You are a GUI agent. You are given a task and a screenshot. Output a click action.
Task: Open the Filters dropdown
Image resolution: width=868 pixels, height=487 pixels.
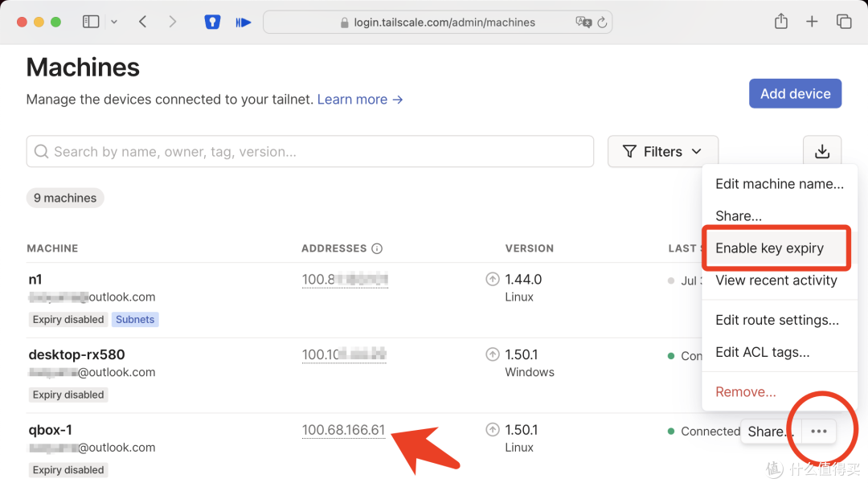pyautogui.click(x=662, y=152)
